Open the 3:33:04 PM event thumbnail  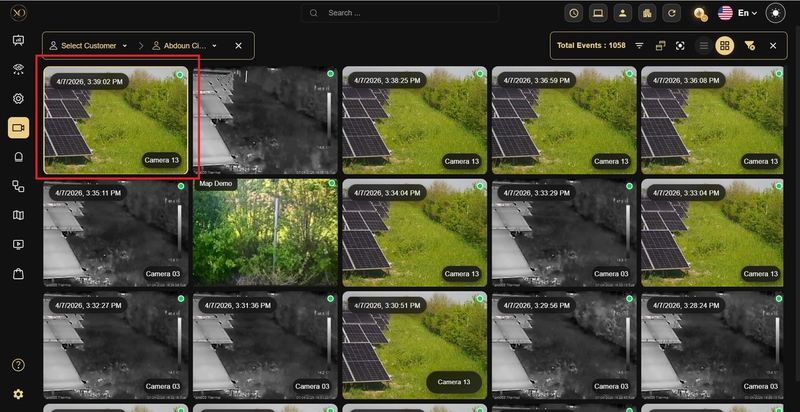712,233
